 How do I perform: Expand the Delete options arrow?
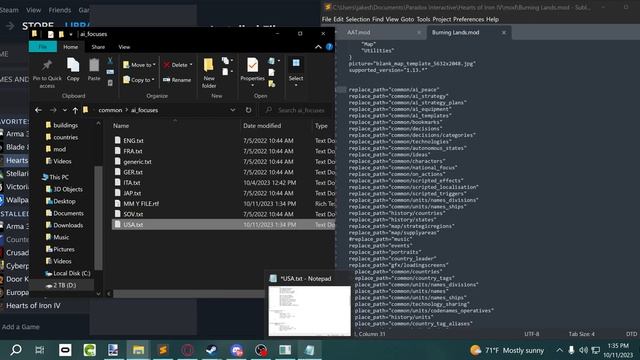191,65
